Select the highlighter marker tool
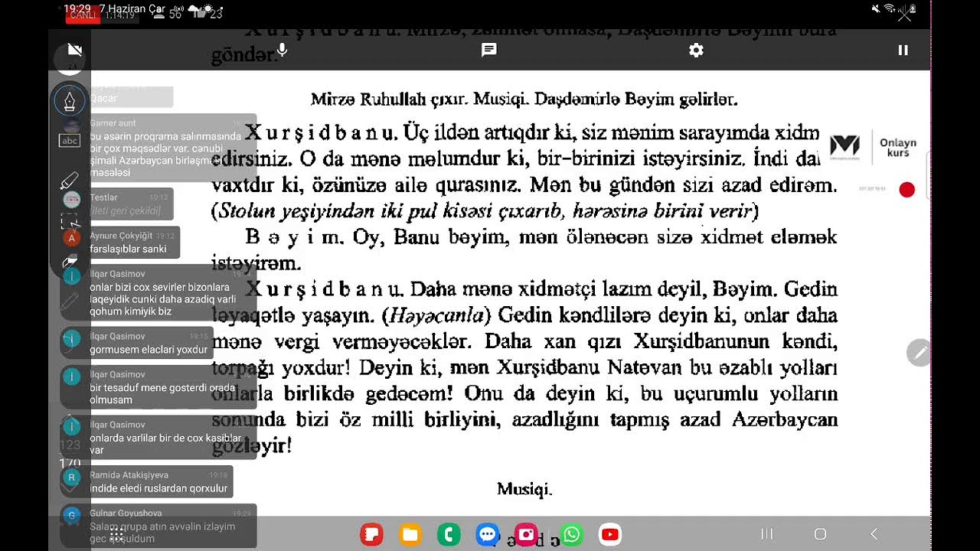 pos(70,181)
